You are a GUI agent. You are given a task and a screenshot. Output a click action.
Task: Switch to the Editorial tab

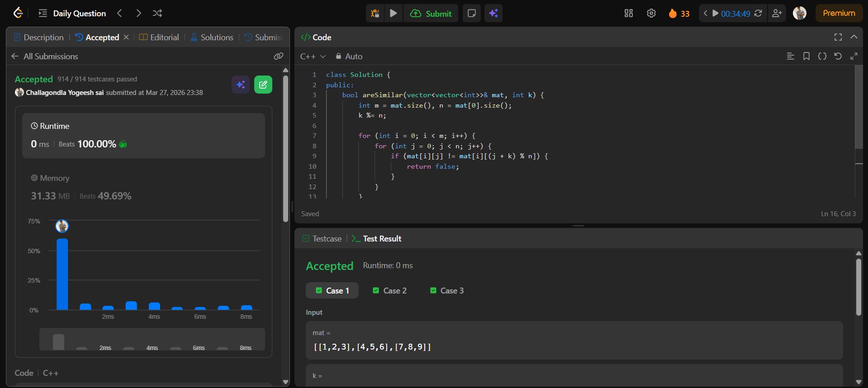click(x=159, y=37)
